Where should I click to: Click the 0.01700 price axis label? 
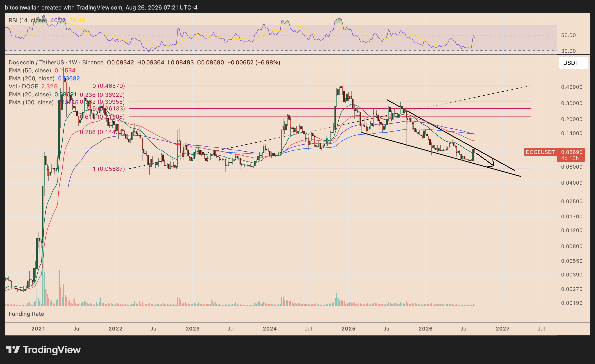pos(572,217)
